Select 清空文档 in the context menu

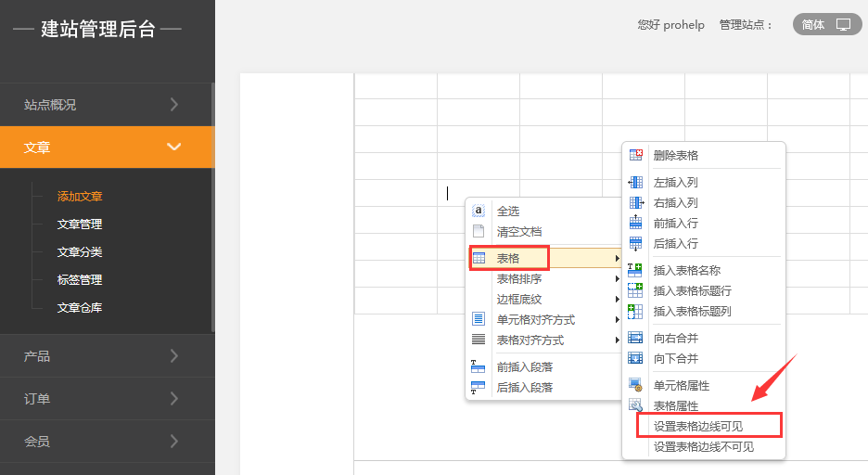tap(519, 232)
